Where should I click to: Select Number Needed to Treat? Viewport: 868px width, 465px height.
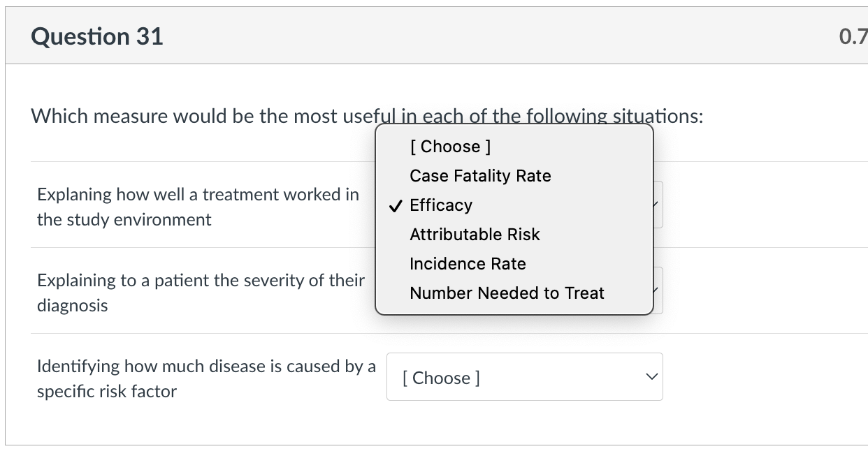(507, 293)
